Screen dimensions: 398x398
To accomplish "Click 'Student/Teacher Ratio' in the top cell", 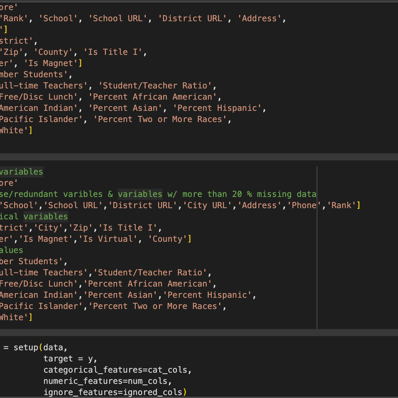I will pos(155,85).
